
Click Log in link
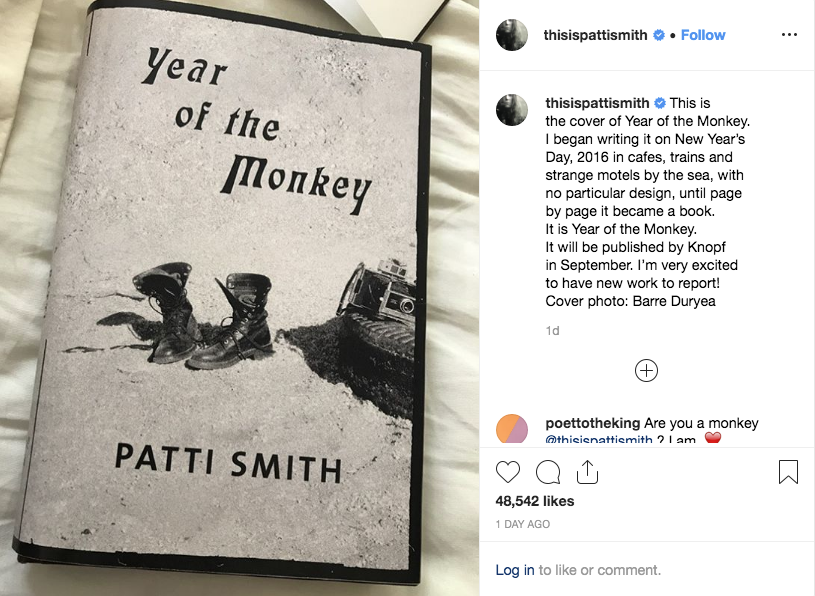coord(515,570)
